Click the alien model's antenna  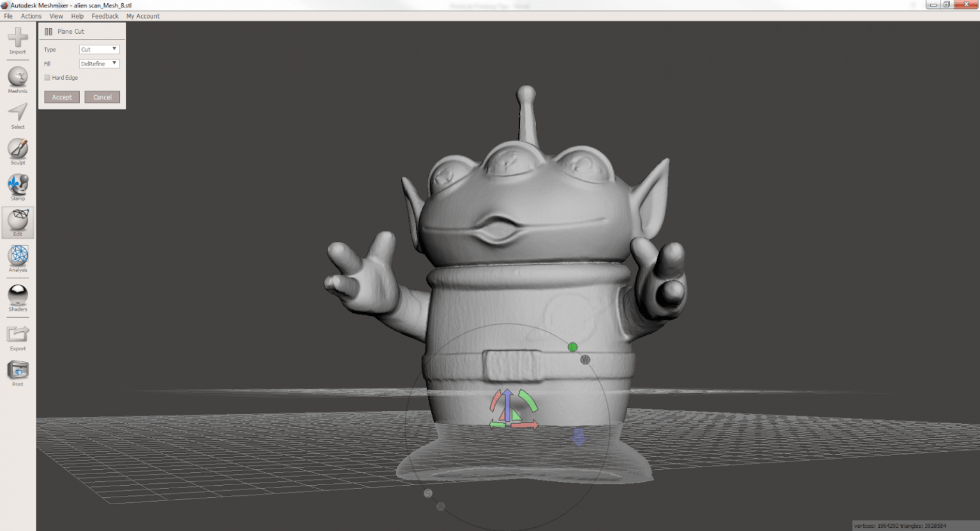tap(527, 115)
